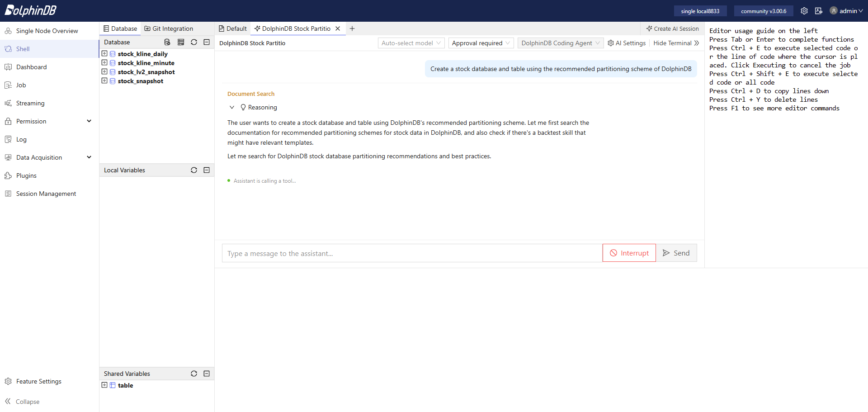Screen dimensions: 868x412
Task: Click the DolphinDB logo
Action: (30, 10)
